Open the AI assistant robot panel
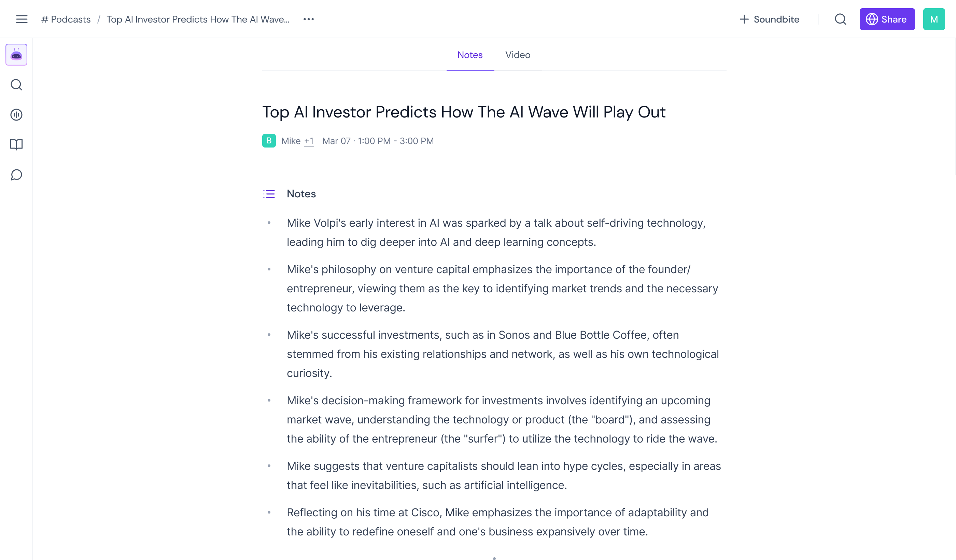The image size is (956, 560). (x=16, y=54)
